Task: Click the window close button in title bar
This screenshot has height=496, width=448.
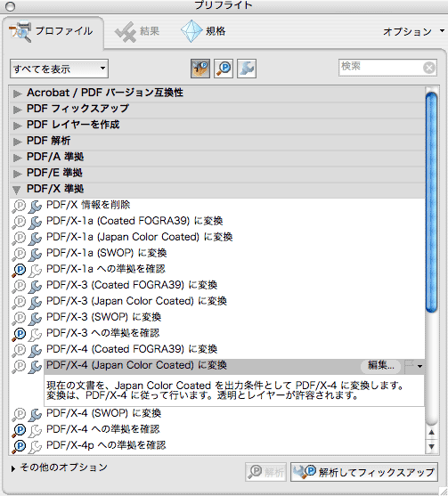Action: tap(10, 5)
